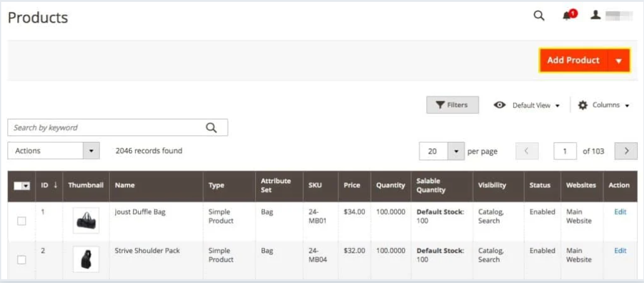Screen dimensions: 644x283
Task: Open the Filters button
Action: tap(452, 105)
